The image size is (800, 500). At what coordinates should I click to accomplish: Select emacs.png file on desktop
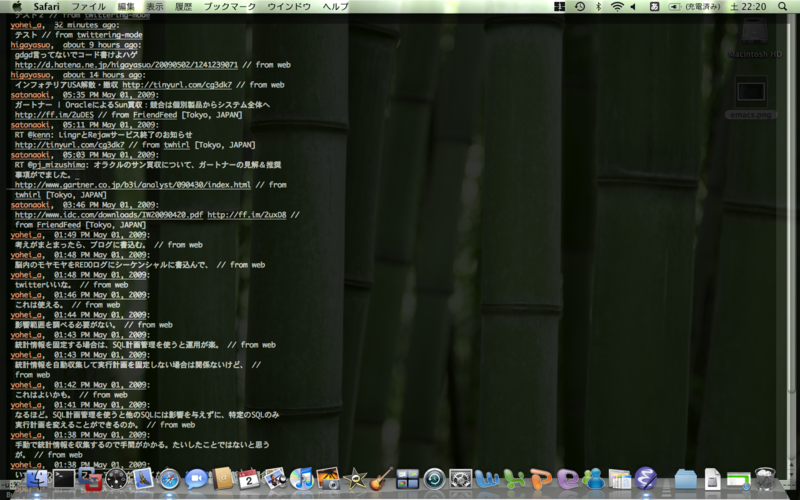[751, 98]
